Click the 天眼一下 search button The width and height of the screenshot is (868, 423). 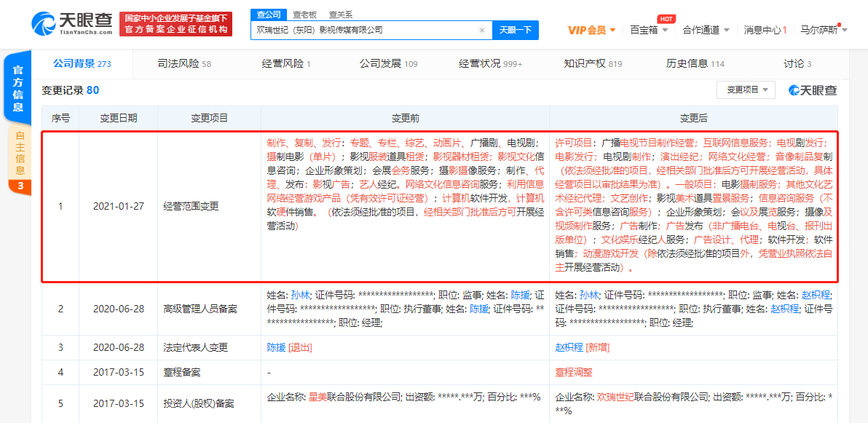point(516,30)
